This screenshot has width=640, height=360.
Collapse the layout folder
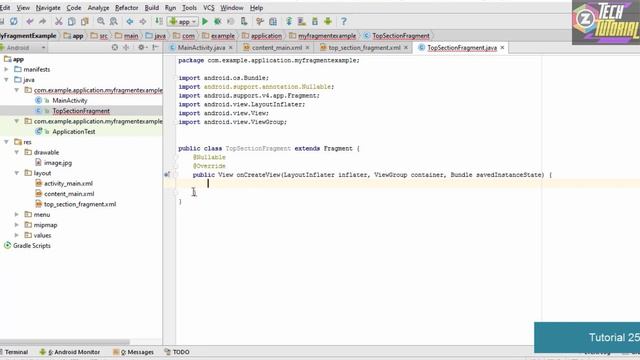pyautogui.click(x=17, y=173)
